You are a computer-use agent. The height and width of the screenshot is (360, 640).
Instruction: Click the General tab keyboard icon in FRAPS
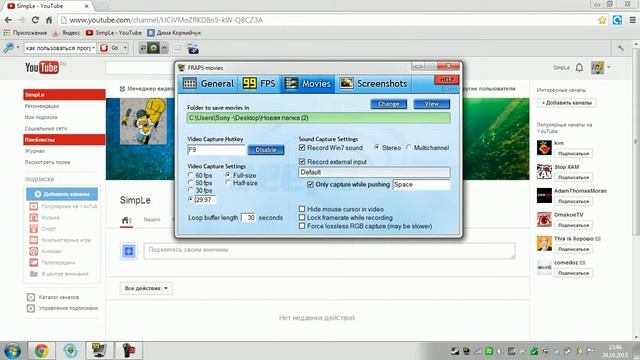189,84
